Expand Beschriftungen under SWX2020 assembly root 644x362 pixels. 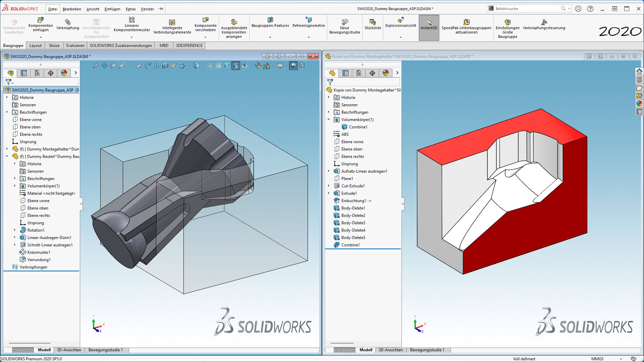coord(7,112)
